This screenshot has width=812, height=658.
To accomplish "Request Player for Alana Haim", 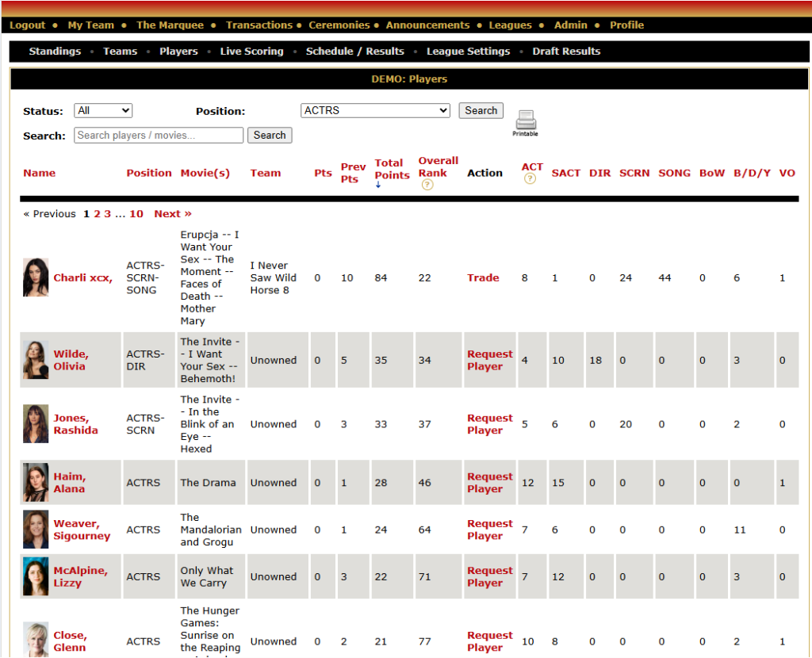I will 490,483.
